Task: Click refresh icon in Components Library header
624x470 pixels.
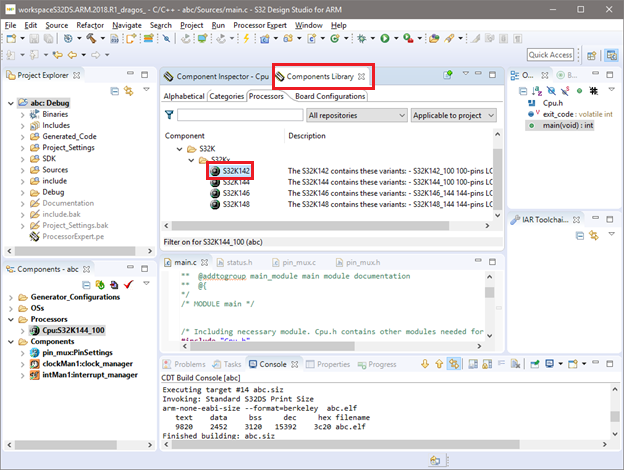Action: (x=448, y=74)
